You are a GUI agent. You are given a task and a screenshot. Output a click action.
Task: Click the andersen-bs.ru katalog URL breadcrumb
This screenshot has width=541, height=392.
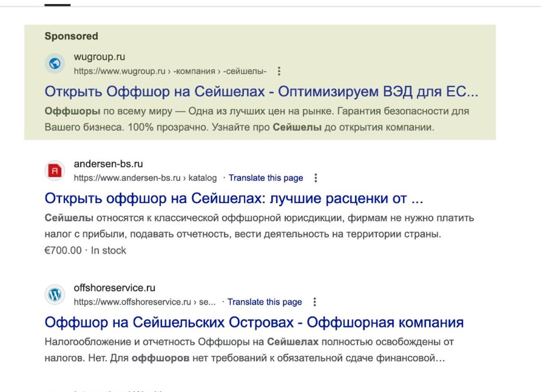coord(145,178)
